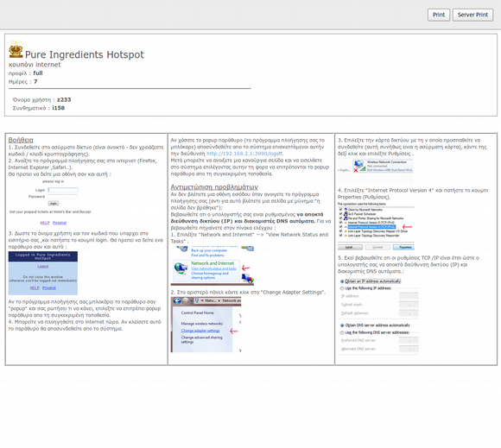501x448 pixels.
Task: Click the Pricelist link under sample login form
Action: coord(60,223)
